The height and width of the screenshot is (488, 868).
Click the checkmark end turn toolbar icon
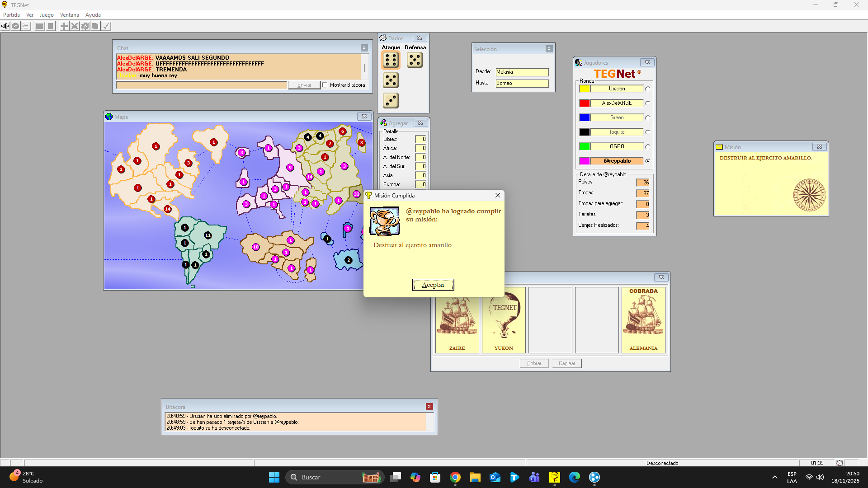(106, 26)
